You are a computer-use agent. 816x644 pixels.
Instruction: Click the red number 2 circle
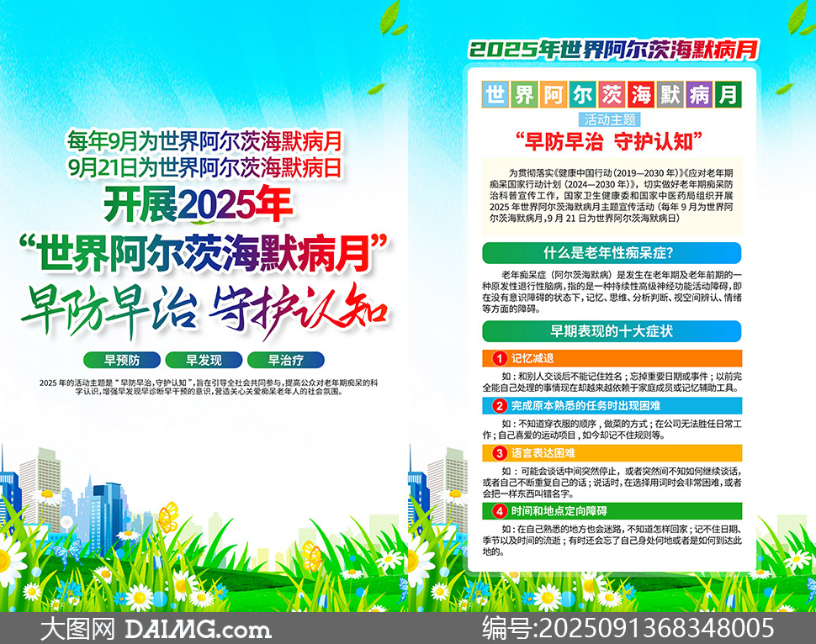(500, 406)
